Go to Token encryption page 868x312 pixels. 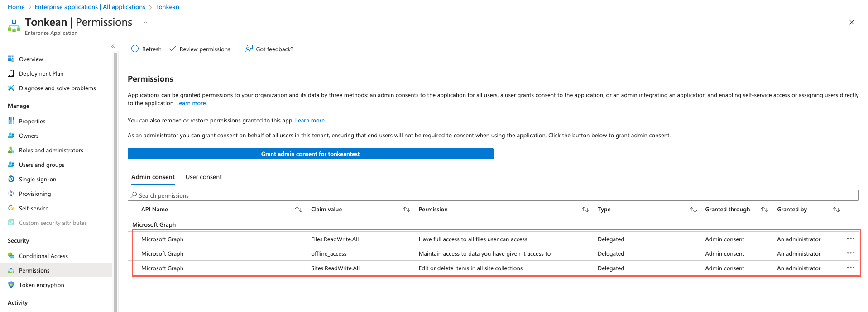pyautogui.click(x=41, y=285)
